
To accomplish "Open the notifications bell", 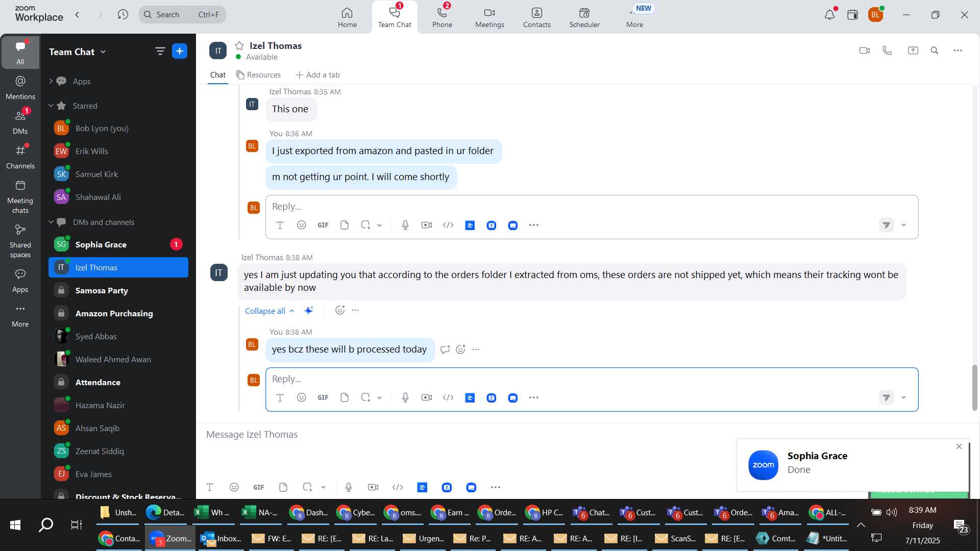I will point(829,15).
